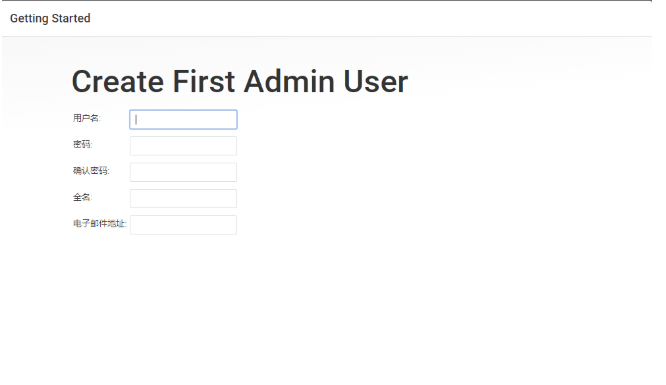Click the 用户名 label text
This screenshot has width=666, height=385.
point(87,118)
